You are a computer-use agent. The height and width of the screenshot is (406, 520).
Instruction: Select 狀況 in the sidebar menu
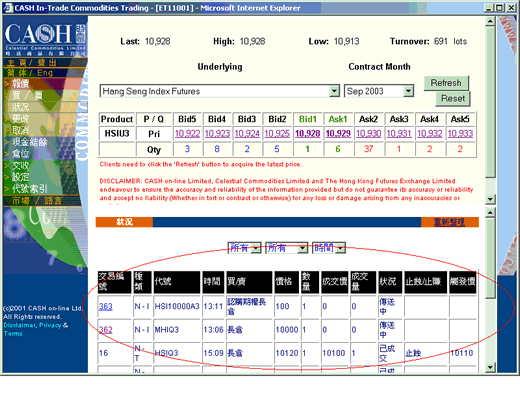pyautogui.click(x=21, y=107)
